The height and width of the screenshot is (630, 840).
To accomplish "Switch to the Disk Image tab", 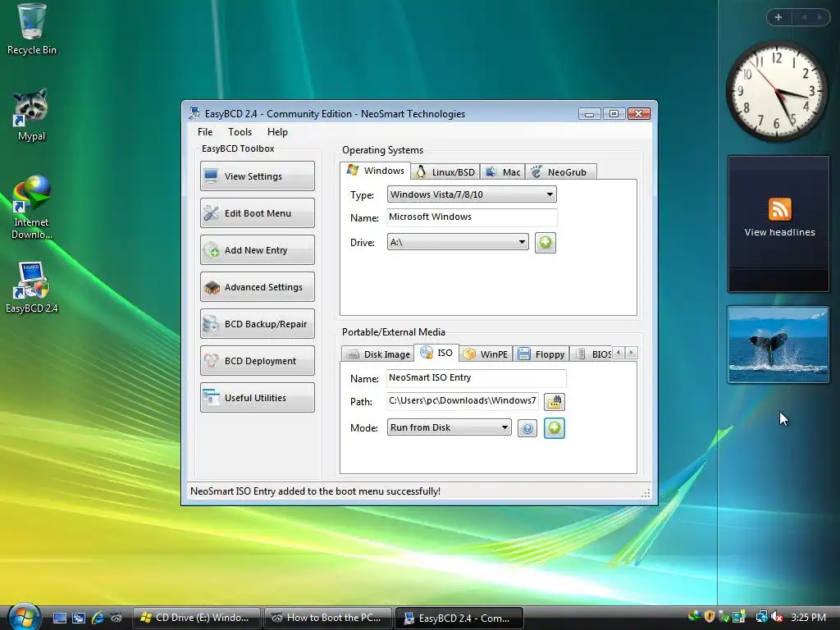I will click(x=378, y=354).
